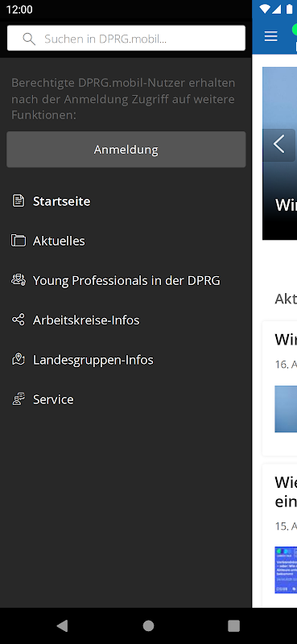Screen dimensions: 297x644
Task: Tap the Android home circle button
Action: pyautogui.click(x=148, y=625)
